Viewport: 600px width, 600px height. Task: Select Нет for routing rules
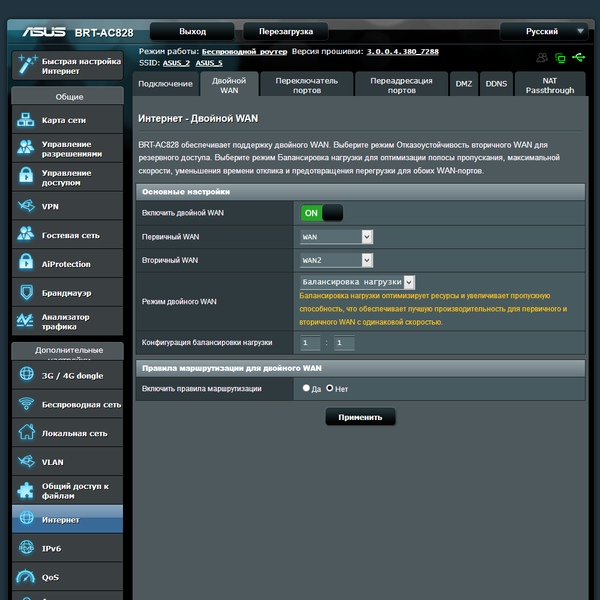pyautogui.click(x=329, y=388)
